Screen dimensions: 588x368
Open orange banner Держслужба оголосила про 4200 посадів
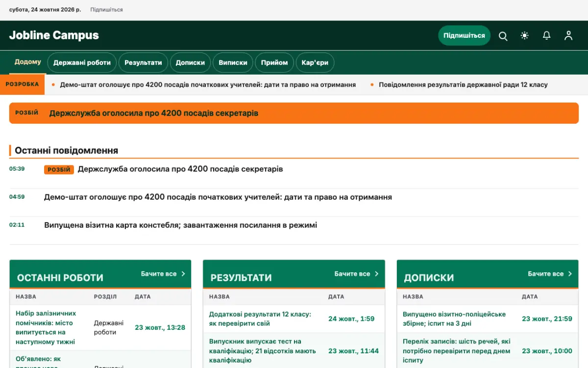pos(294,113)
